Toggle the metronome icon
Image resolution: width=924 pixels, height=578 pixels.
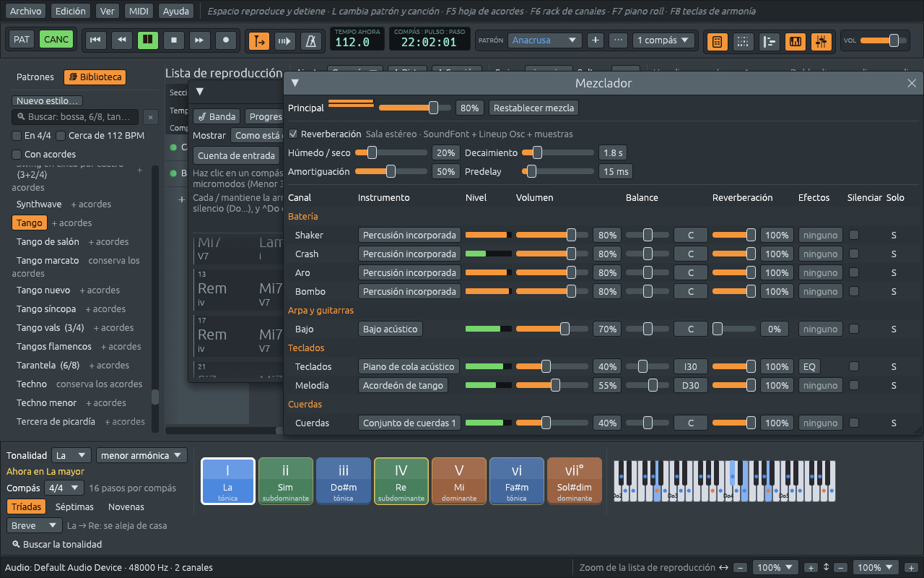point(311,41)
